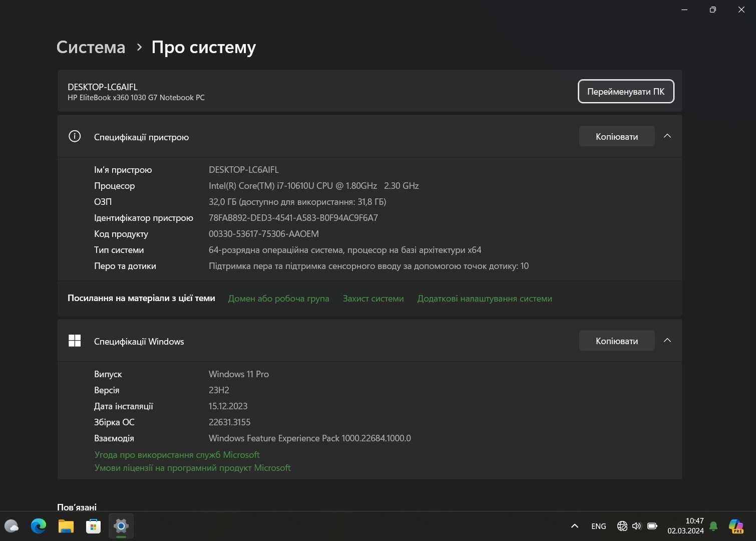Viewport: 756px width, 541px height.
Task: Open Умови ліцензії на програмний продукт Microsoft
Action: [192, 468]
